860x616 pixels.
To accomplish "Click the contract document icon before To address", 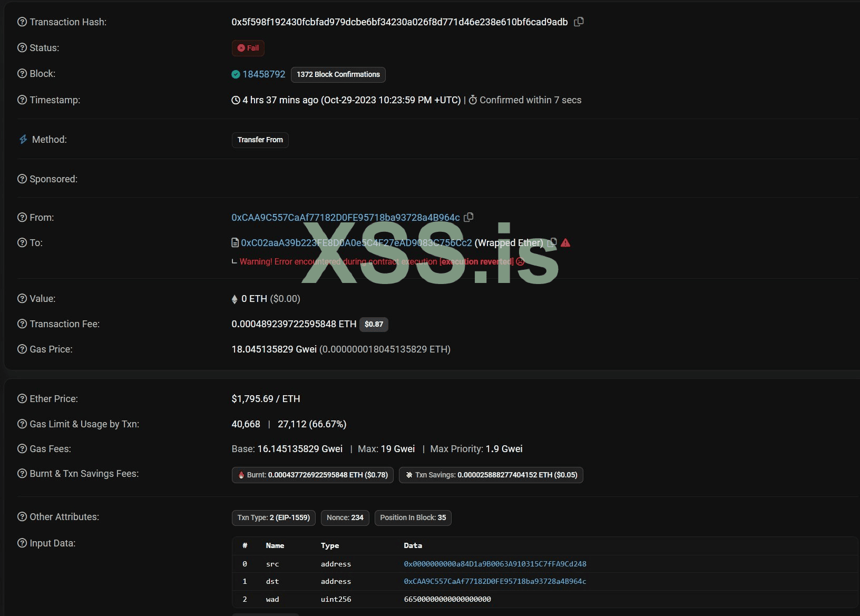I will pos(235,243).
